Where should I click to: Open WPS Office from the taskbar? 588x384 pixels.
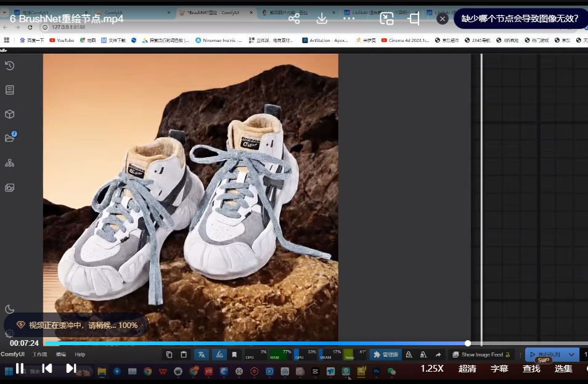[x=163, y=371]
